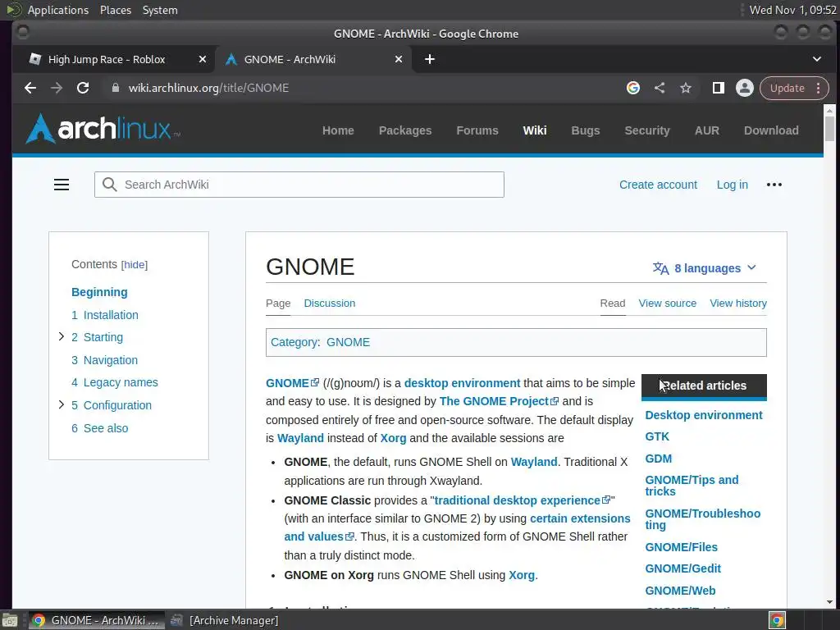Click the Create account link
Viewport: 840px width, 630px height.
tap(659, 185)
